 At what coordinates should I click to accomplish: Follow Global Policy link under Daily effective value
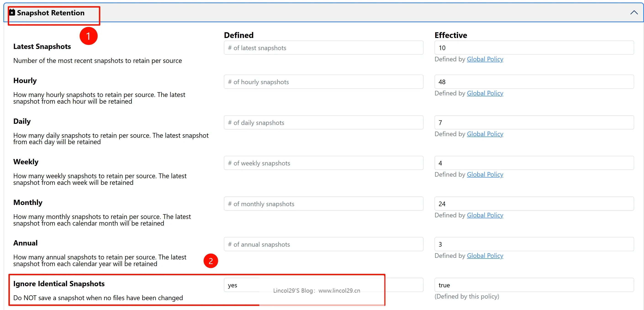coord(485,134)
